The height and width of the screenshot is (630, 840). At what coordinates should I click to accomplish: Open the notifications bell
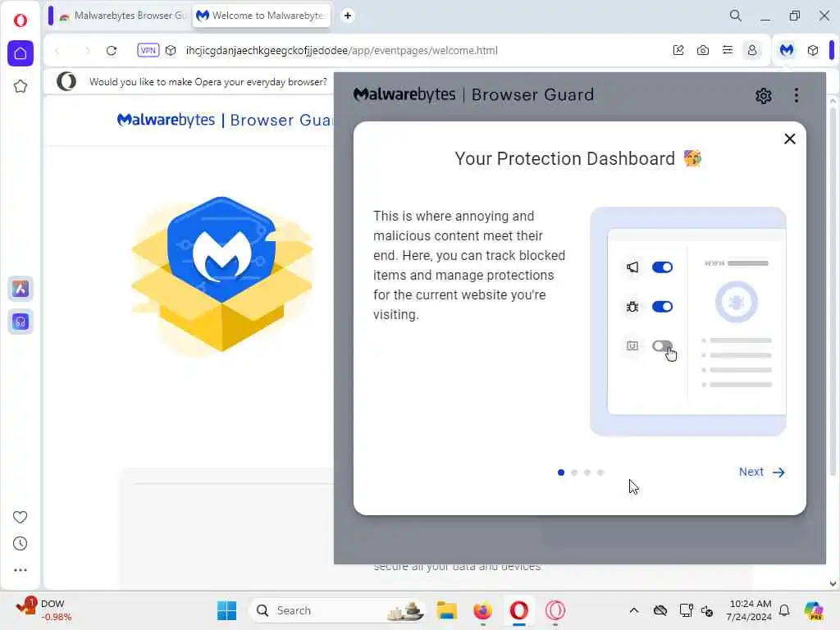coord(784,610)
